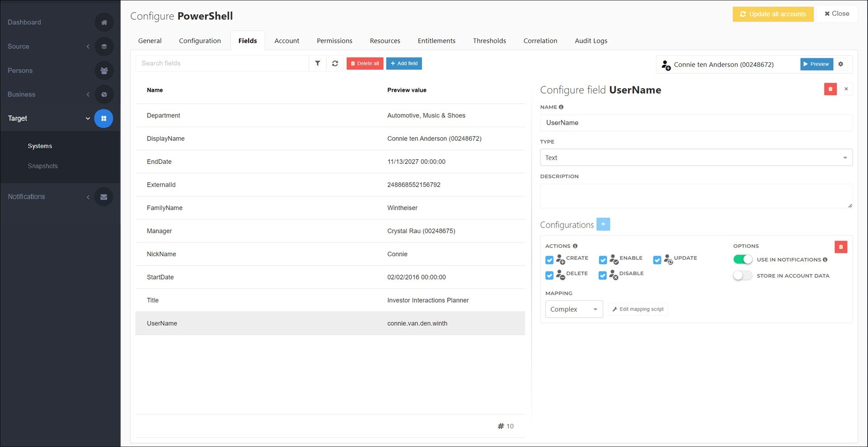
Task: Open the Audit Logs tab
Action: [x=591, y=41]
